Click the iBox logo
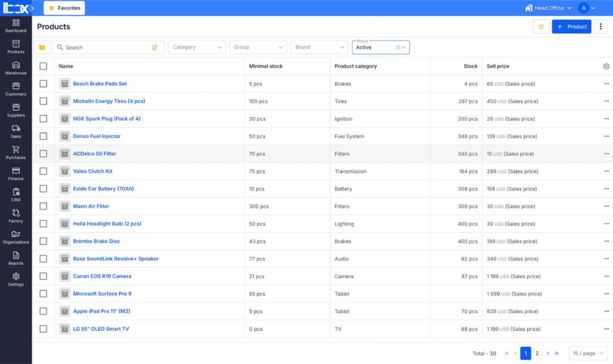613x364 pixels. click(15, 8)
